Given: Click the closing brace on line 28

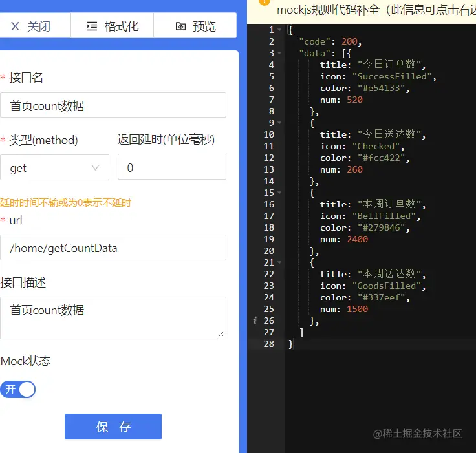Looking at the screenshot, I should 291,344.
